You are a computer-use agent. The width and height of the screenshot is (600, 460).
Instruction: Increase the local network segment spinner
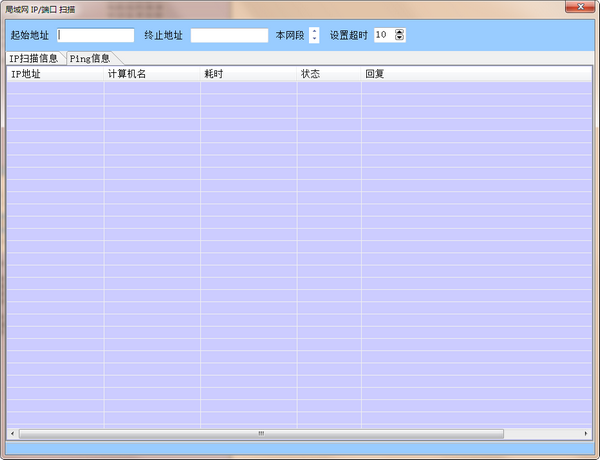click(x=314, y=32)
